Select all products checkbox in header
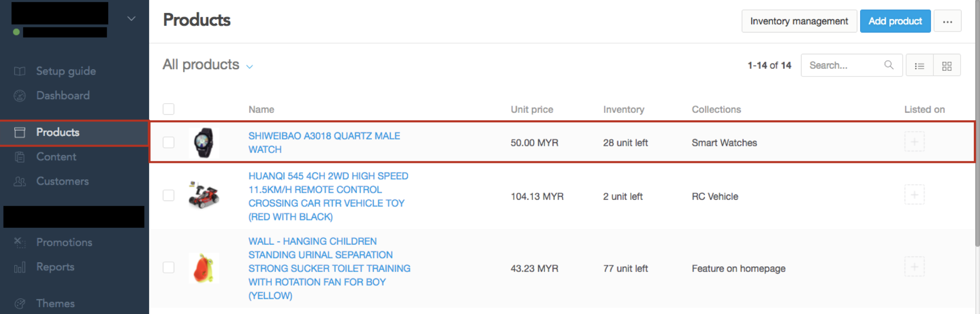 (168, 109)
